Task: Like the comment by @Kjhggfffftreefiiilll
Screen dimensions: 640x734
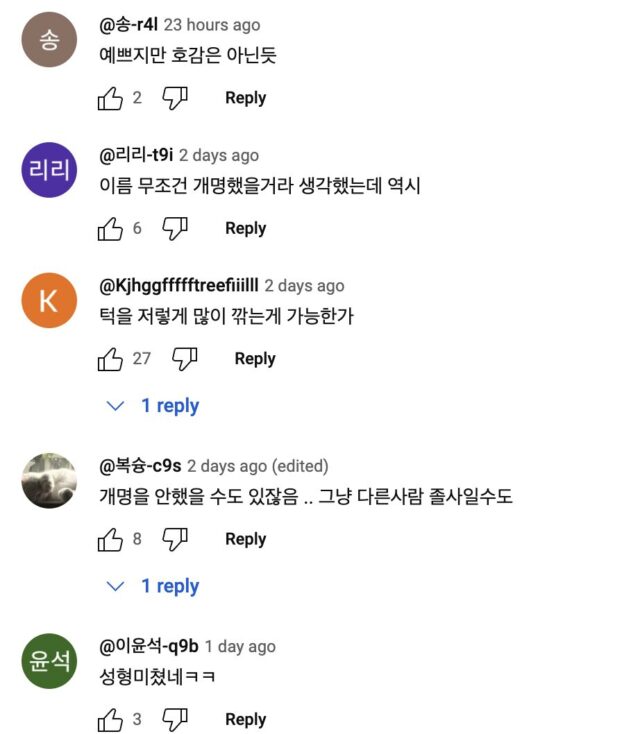Action: coord(110,359)
